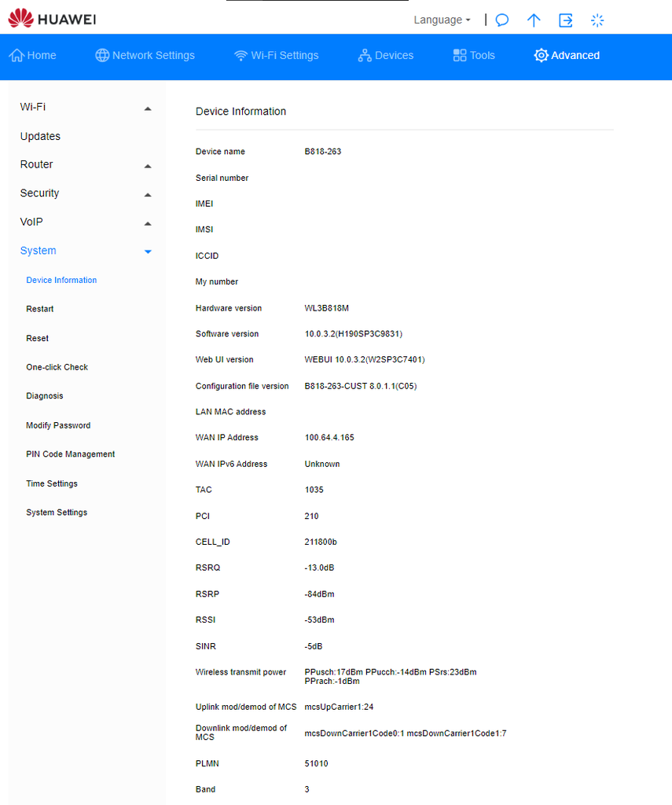Viewport: 672px width, 805px height.
Task: Select Updates in the sidebar menu
Action: click(x=39, y=136)
